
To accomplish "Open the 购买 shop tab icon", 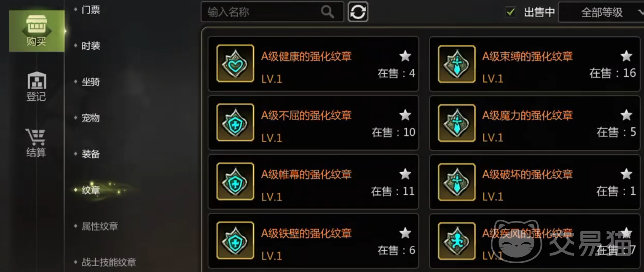I will [x=37, y=31].
